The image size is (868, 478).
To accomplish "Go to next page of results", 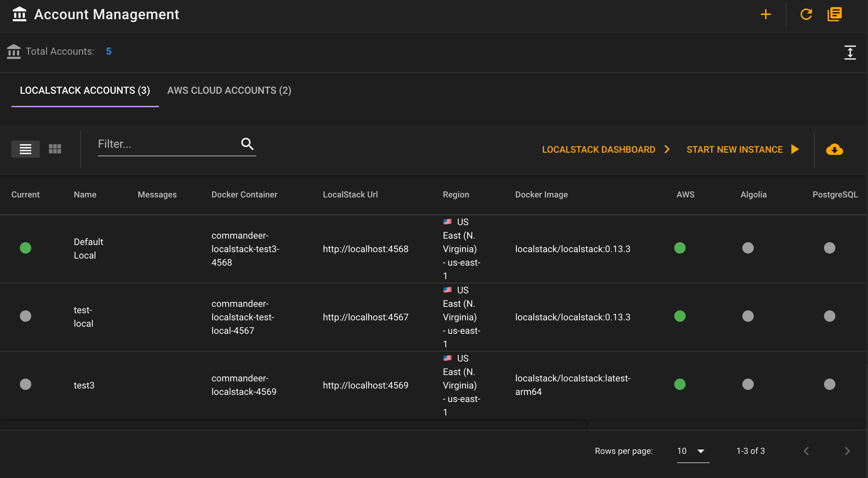I will tap(847, 451).
